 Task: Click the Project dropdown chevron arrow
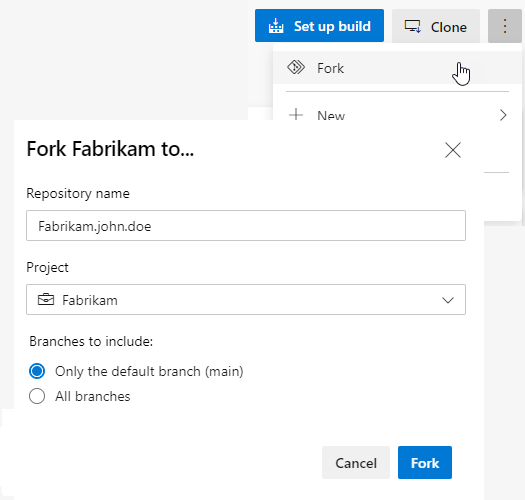click(448, 300)
